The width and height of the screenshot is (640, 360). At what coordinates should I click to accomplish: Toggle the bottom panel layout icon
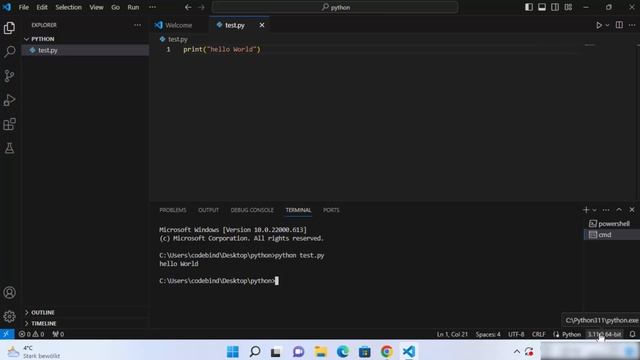(x=542, y=7)
